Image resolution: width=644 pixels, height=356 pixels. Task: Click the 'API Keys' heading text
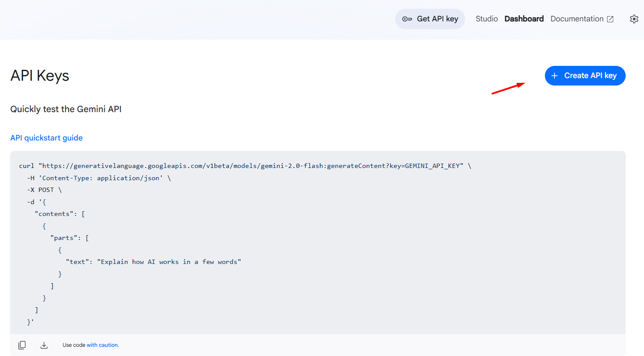40,75
